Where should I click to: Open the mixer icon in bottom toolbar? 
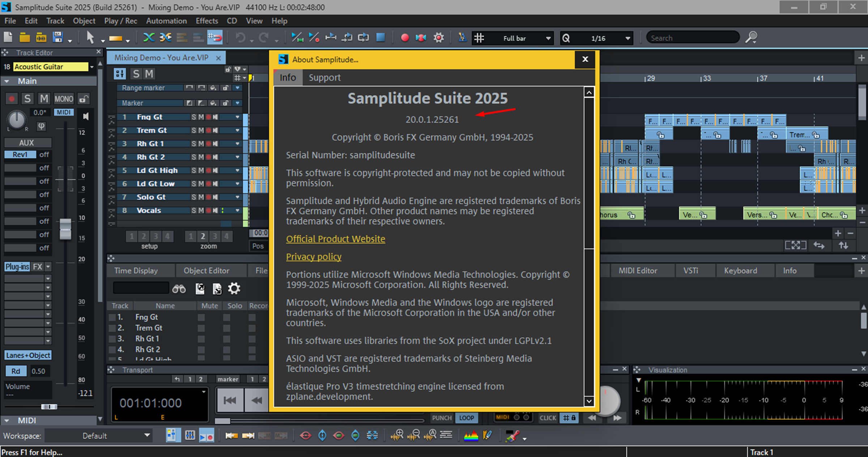[x=190, y=435]
